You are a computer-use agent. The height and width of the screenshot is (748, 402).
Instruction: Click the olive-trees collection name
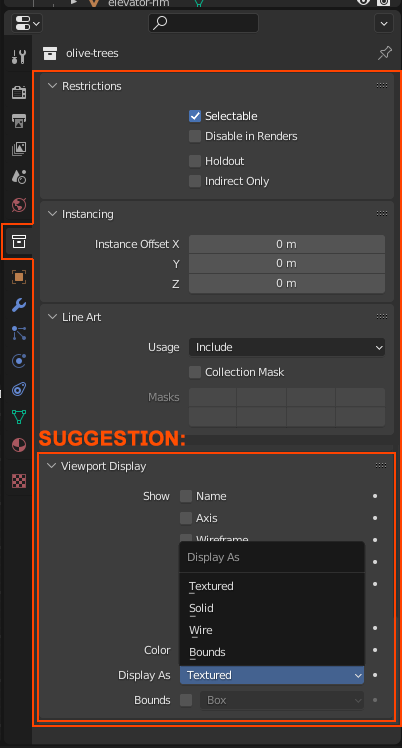(92, 53)
